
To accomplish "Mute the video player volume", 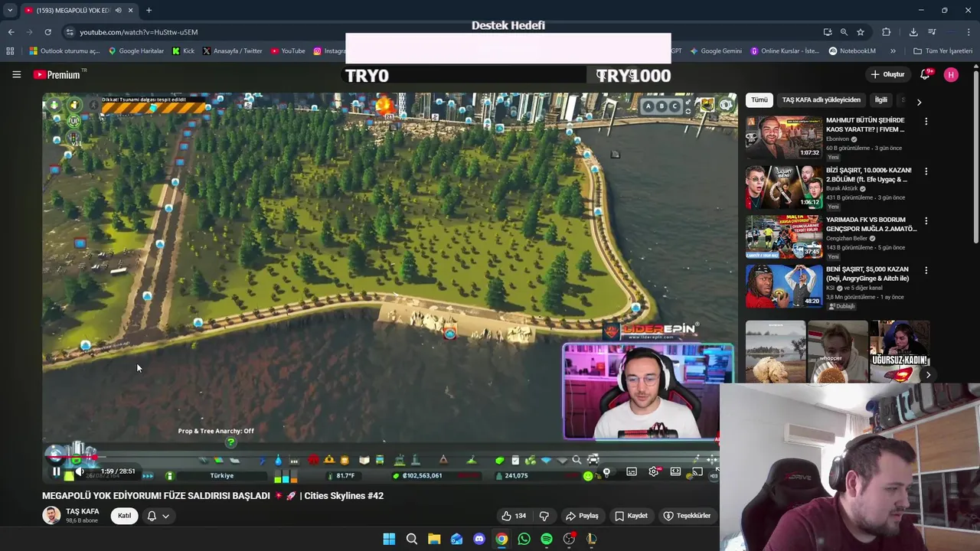I will pos(79,471).
